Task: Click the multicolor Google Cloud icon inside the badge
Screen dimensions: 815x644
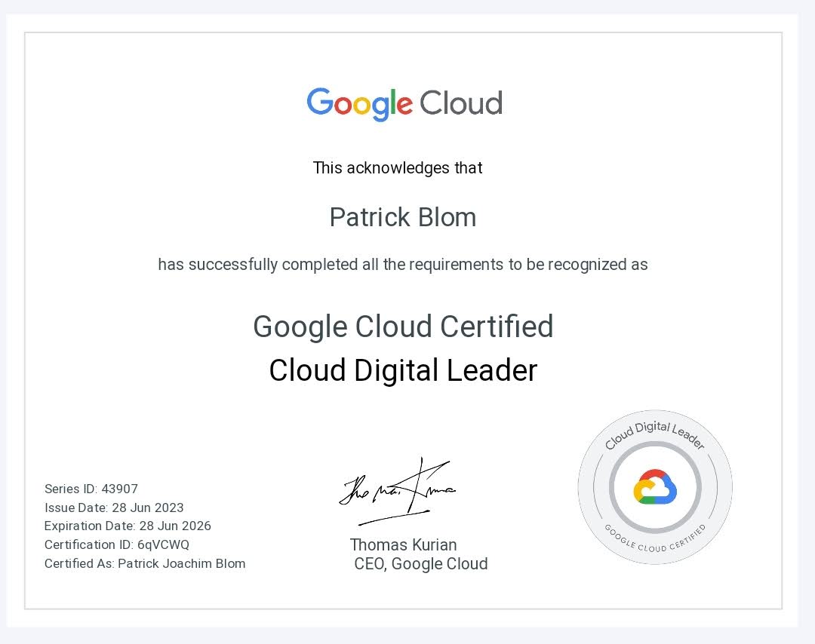Action: [x=655, y=489]
